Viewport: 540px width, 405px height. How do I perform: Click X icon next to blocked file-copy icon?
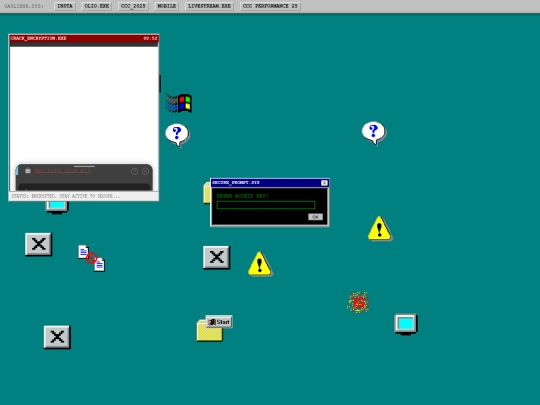(39, 244)
